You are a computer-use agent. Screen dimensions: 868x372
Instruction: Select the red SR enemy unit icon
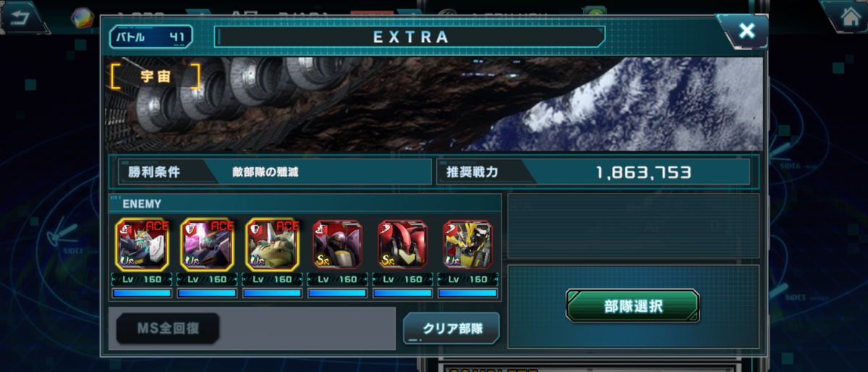[403, 245]
